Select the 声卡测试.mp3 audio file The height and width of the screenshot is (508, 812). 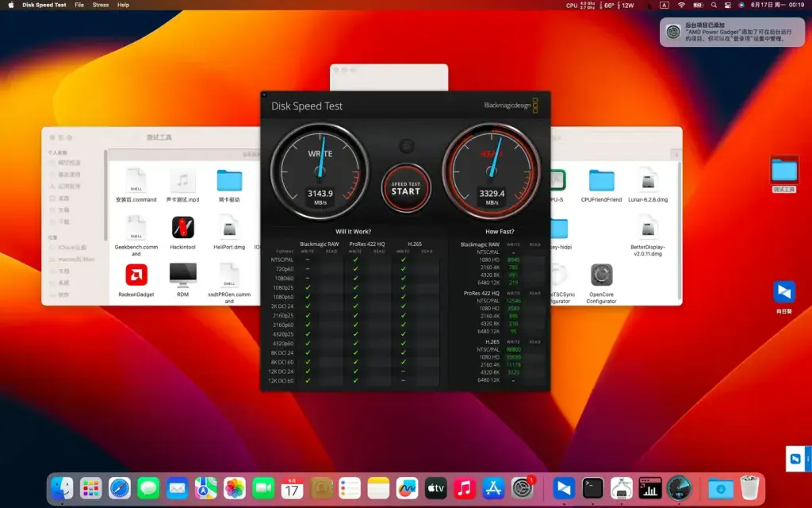183,185
